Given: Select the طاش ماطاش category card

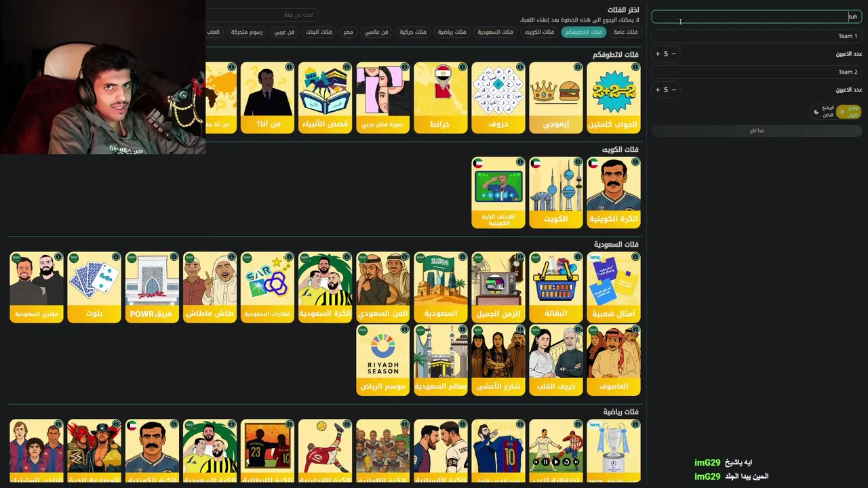Looking at the screenshot, I should pyautogui.click(x=210, y=287).
